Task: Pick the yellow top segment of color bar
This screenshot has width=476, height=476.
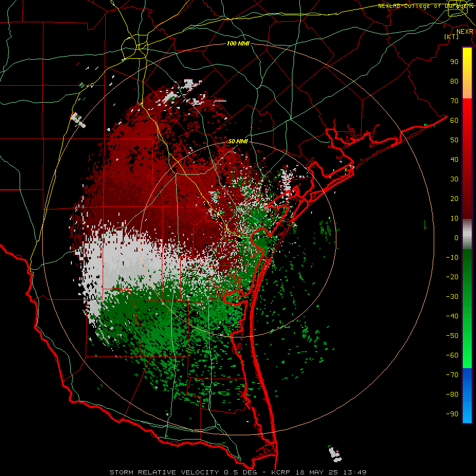Action: (x=467, y=65)
